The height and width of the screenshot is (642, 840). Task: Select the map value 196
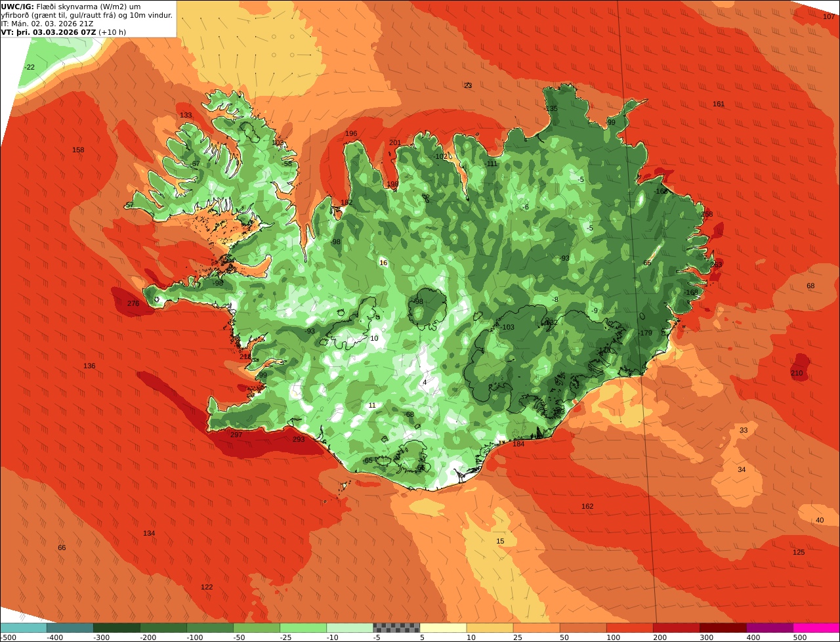click(351, 133)
